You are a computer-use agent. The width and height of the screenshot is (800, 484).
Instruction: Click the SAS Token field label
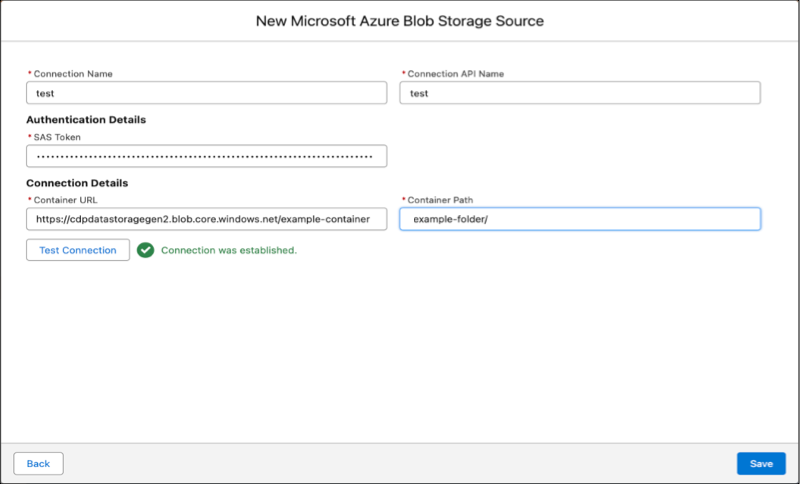[60, 137]
